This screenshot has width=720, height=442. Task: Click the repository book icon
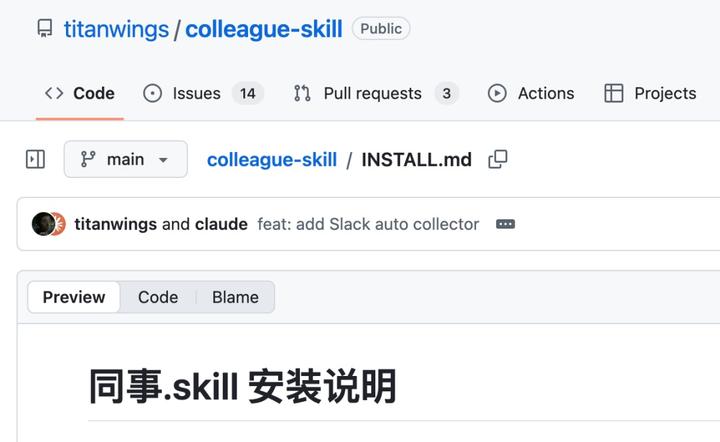coord(45,28)
